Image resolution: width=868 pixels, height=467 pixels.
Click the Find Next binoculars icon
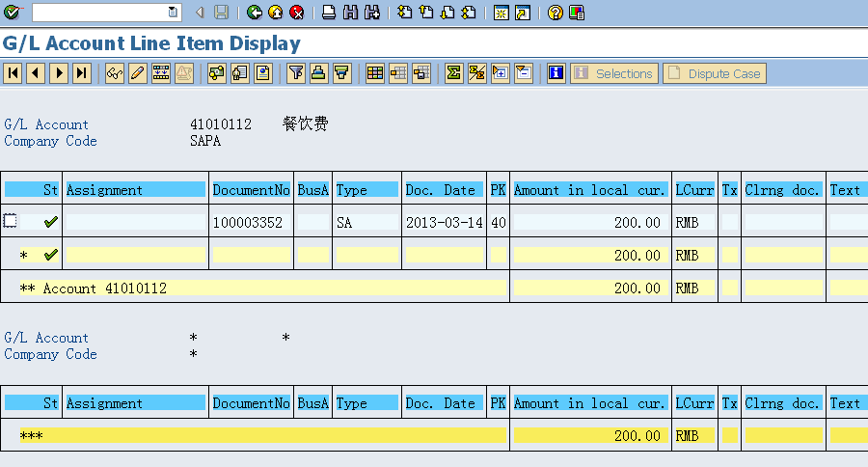click(x=372, y=13)
